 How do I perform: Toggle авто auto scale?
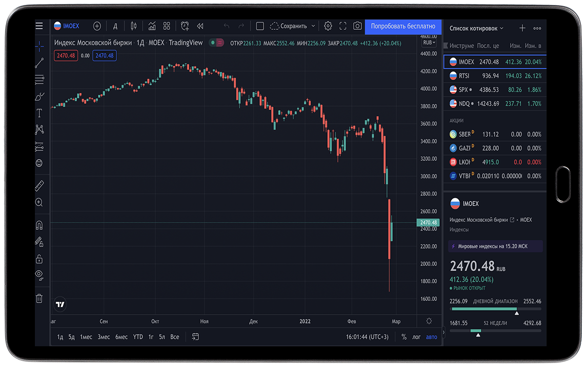point(432,337)
